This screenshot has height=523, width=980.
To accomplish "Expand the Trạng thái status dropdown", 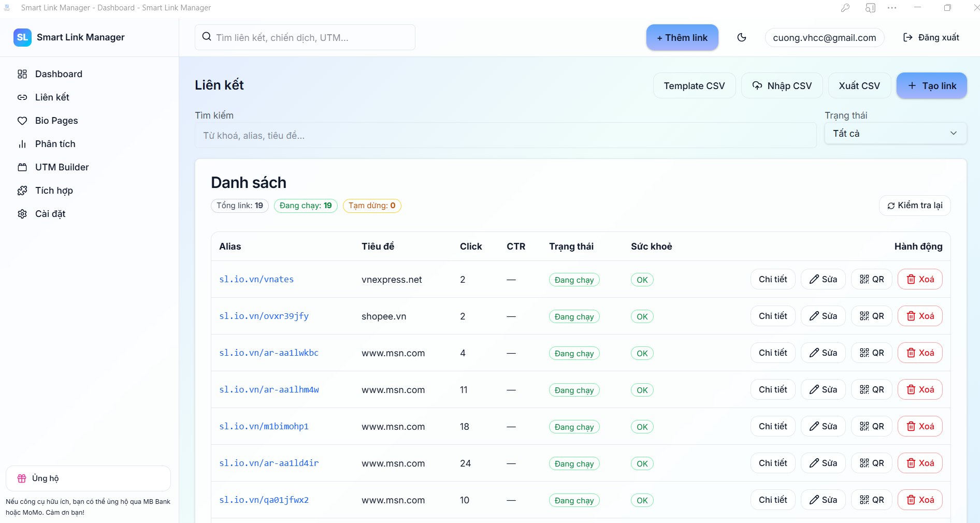I will (x=896, y=134).
